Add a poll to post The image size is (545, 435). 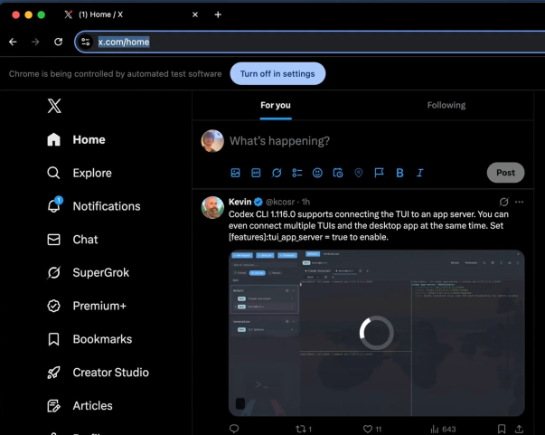click(x=297, y=173)
